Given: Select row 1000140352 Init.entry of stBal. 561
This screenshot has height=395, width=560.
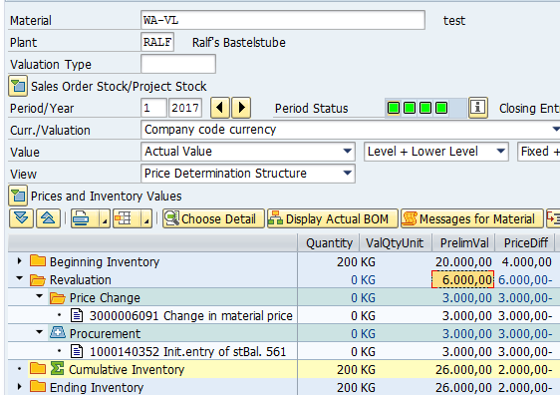Looking at the screenshot, I should click(x=188, y=351).
